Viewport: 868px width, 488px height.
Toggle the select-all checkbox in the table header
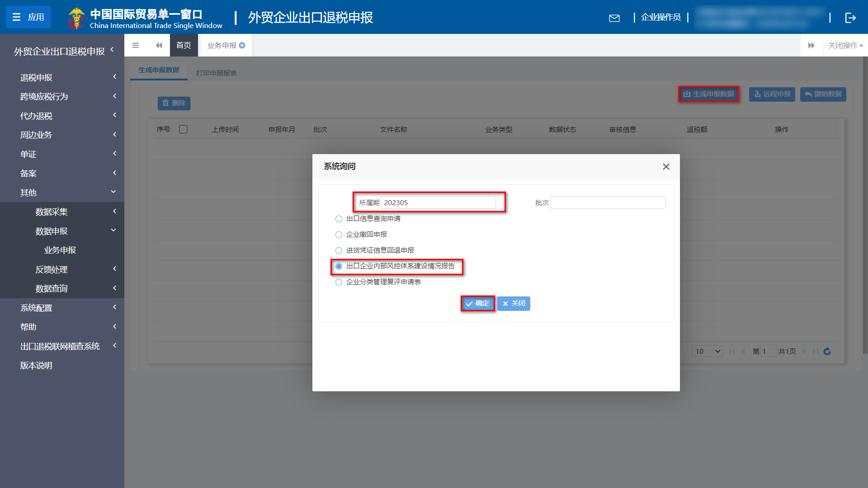(x=184, y=129)
